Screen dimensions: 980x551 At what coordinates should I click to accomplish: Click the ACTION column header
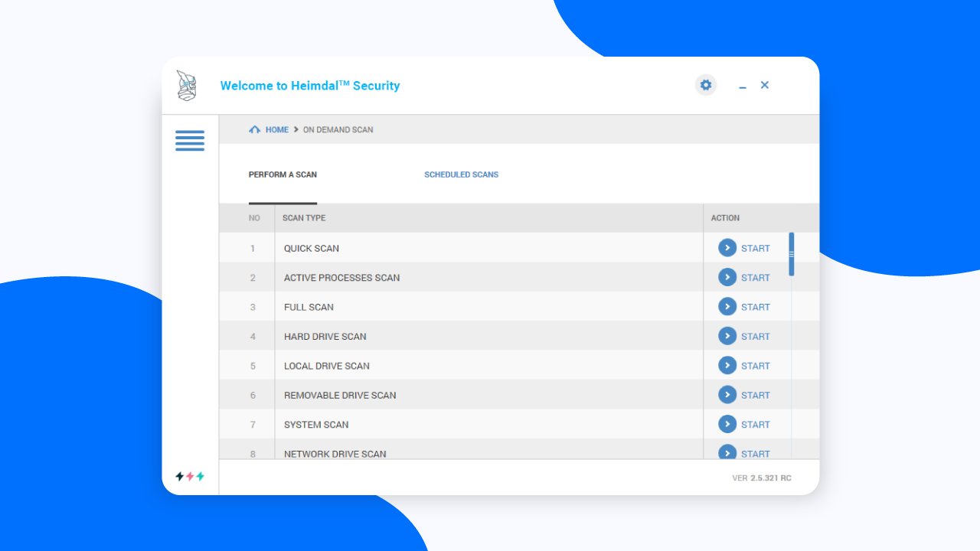click(x=725, y=218)
